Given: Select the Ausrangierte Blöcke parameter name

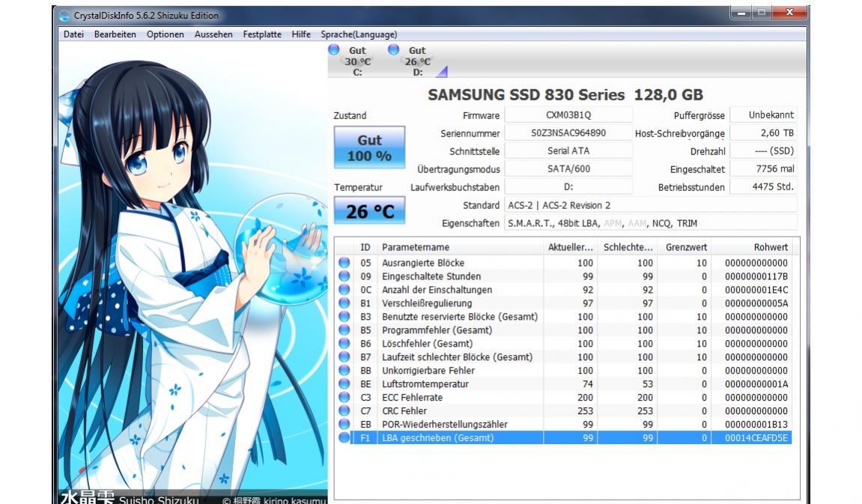Looking at the screenshot, I should [x=423, y=263].
